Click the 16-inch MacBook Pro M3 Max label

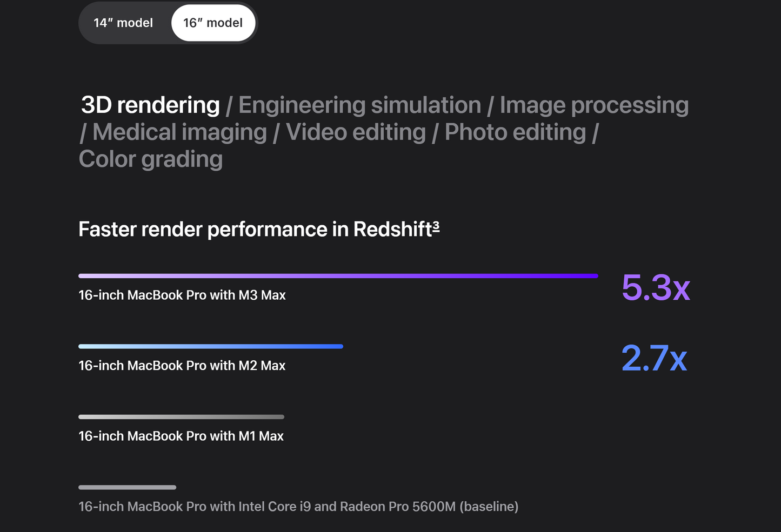pyautogui.click(x=182, y=295)
